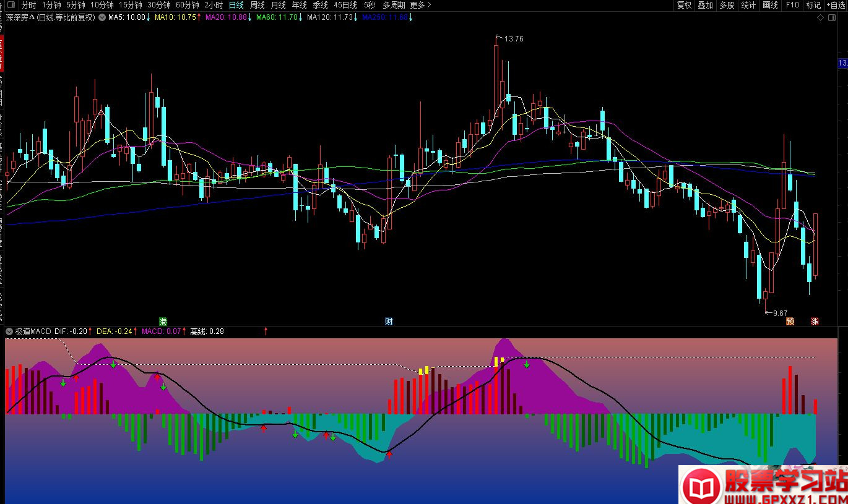Click the 高线: 0.28 reading

[x=207, y=331]
